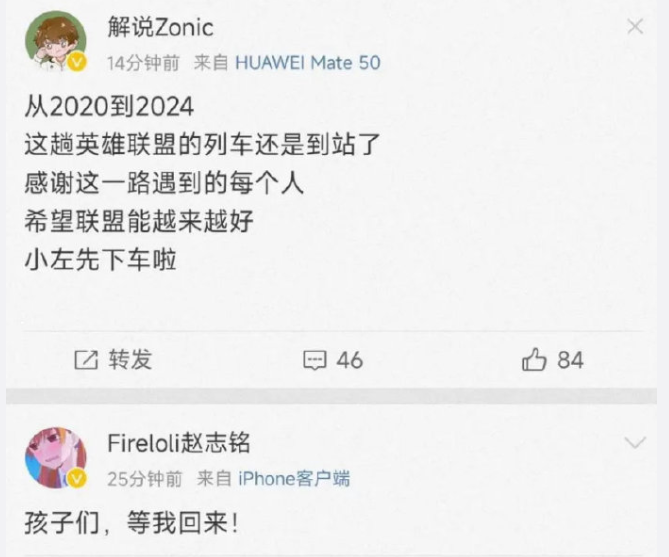This screenshot has height=557, width=669.
Task: Open Fireloli post text 孩子们，等我回来
Action: point(131,522)
